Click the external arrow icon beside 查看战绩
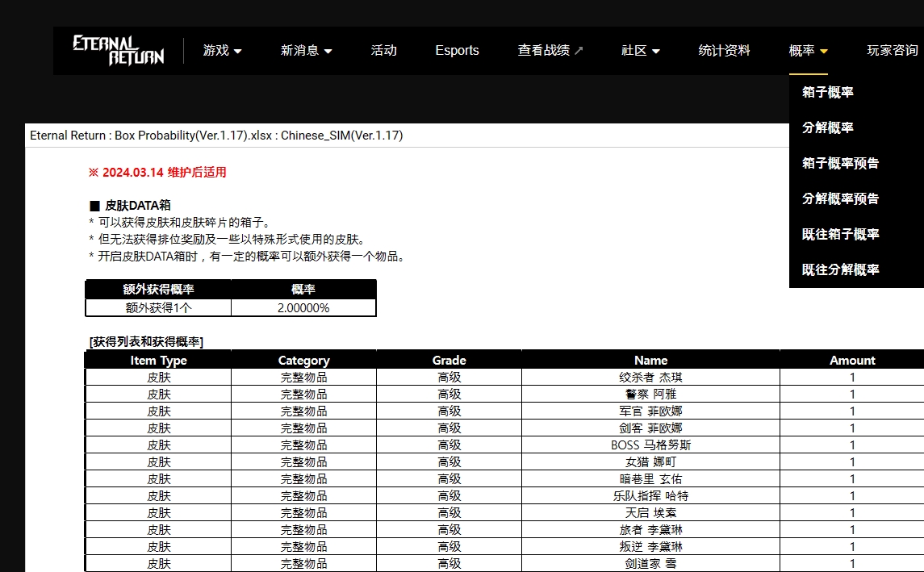Screen dimensions: 924x572 [579, 51]
